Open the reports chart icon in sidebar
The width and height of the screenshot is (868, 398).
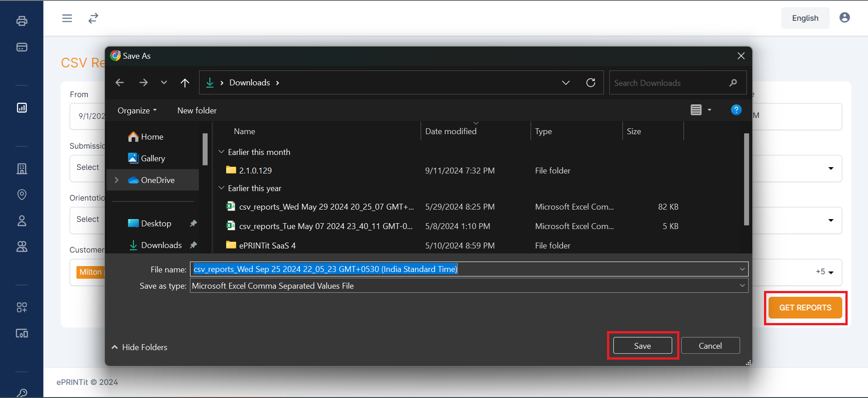22,108
